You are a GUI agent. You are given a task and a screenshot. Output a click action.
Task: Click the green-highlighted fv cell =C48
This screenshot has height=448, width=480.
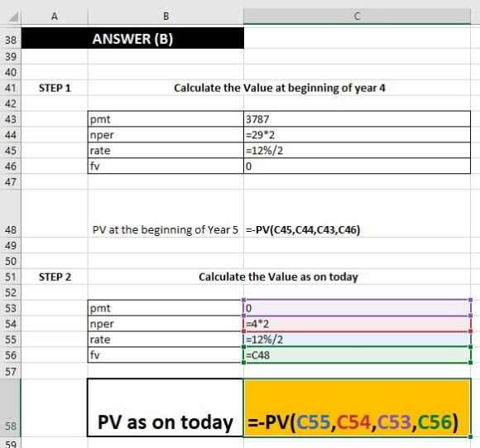click(x=357, y=355)
